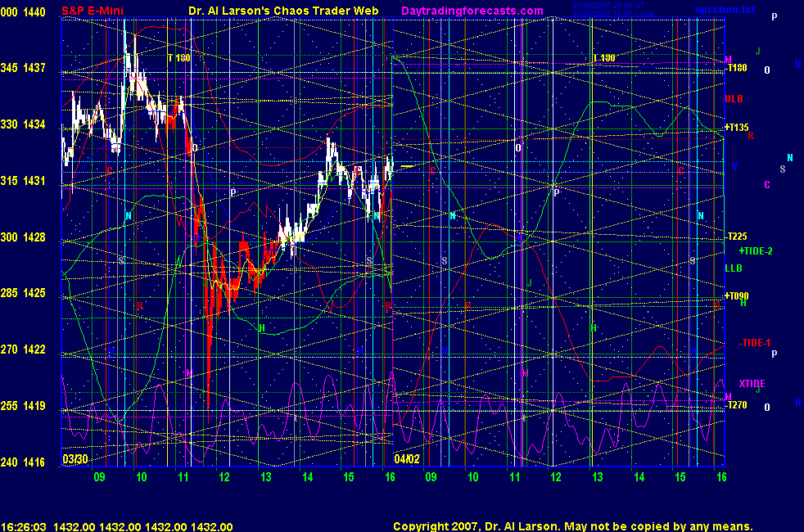Click the -T225 level marker
The height and width of the screenshot is (532, 804).
736,237
